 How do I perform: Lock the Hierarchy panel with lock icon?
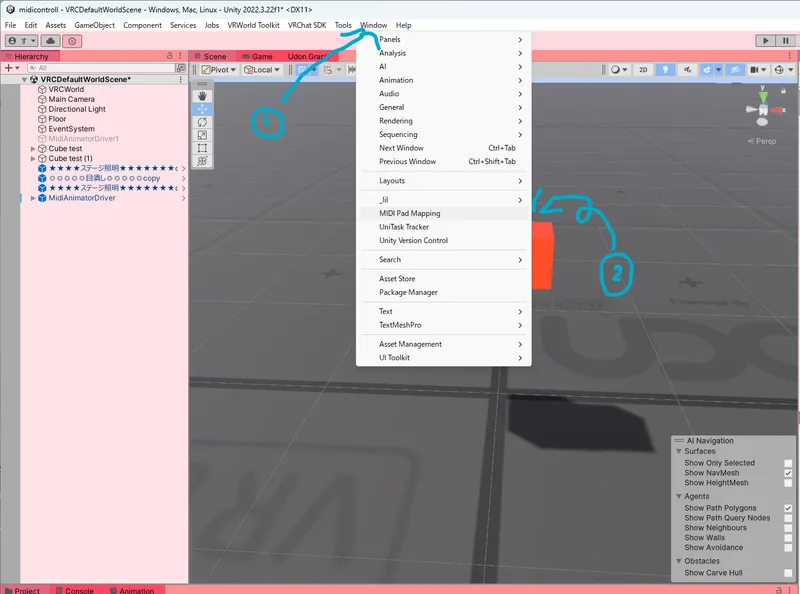tap(170, 57)
